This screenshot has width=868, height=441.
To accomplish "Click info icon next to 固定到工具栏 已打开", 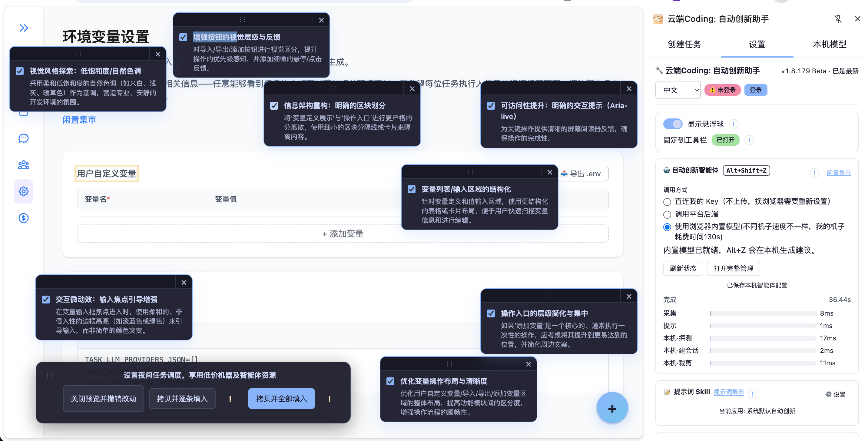I will 749,140.
